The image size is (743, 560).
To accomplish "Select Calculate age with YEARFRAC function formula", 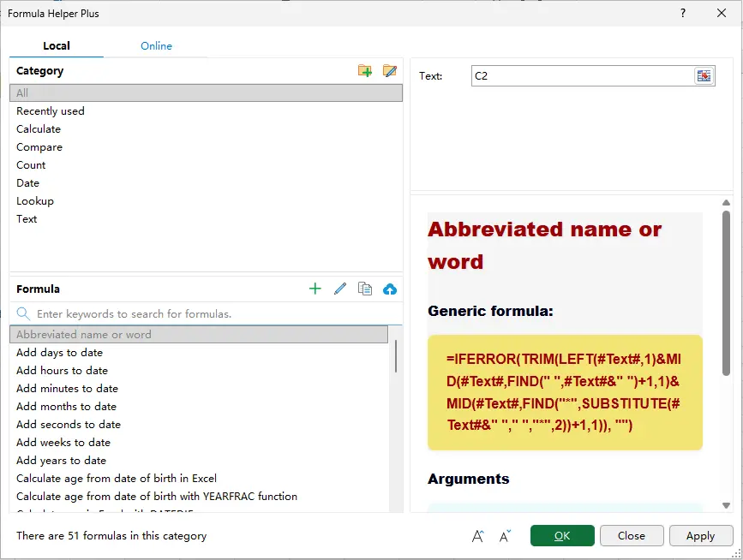I will coord(199,496).
